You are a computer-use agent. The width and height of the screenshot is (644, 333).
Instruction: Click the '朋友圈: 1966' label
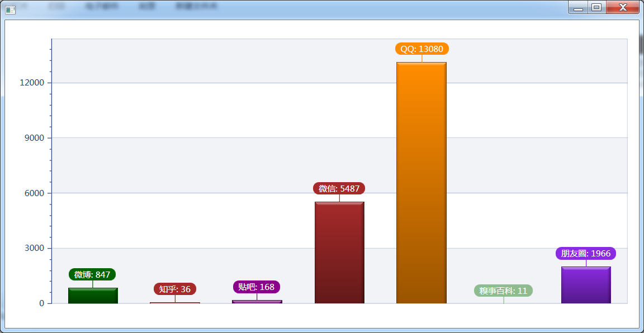coord(586,253)
